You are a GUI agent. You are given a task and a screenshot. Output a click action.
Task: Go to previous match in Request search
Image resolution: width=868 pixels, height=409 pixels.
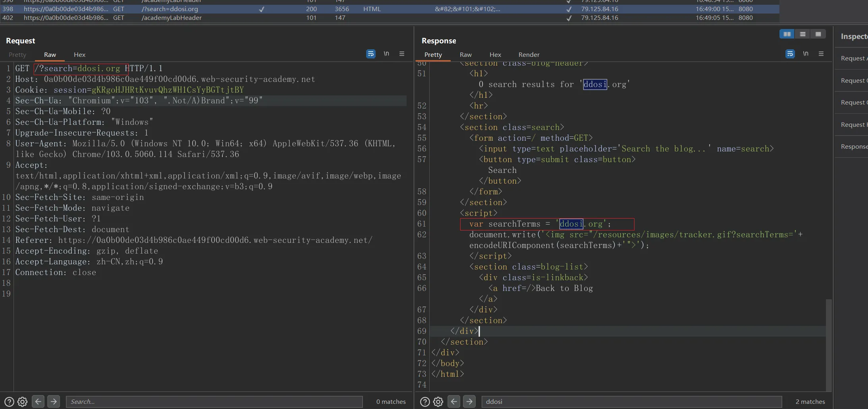38,401
